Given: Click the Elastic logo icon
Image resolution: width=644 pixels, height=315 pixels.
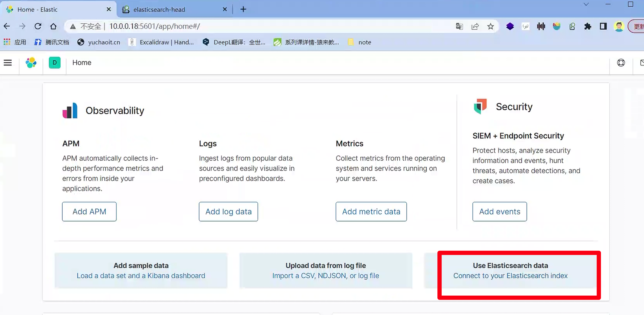Looking at the screenshot, I should 31,62.
